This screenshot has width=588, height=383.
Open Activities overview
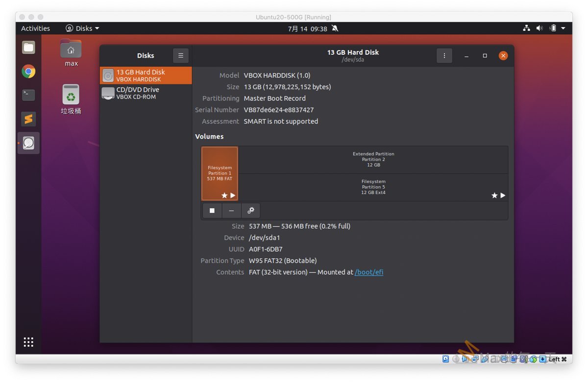[x=35, y=28]
